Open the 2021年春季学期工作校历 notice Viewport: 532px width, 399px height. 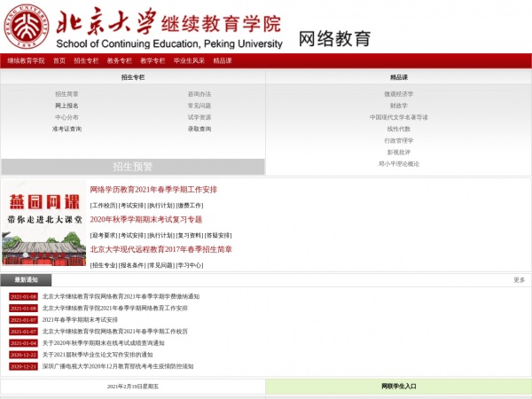tap(115, 332)
